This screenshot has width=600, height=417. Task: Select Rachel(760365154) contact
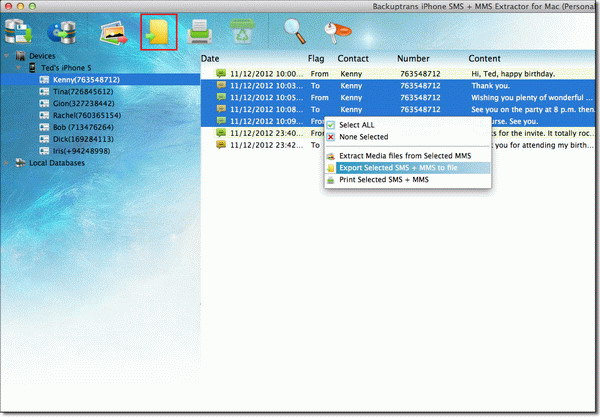pos(87,115)
